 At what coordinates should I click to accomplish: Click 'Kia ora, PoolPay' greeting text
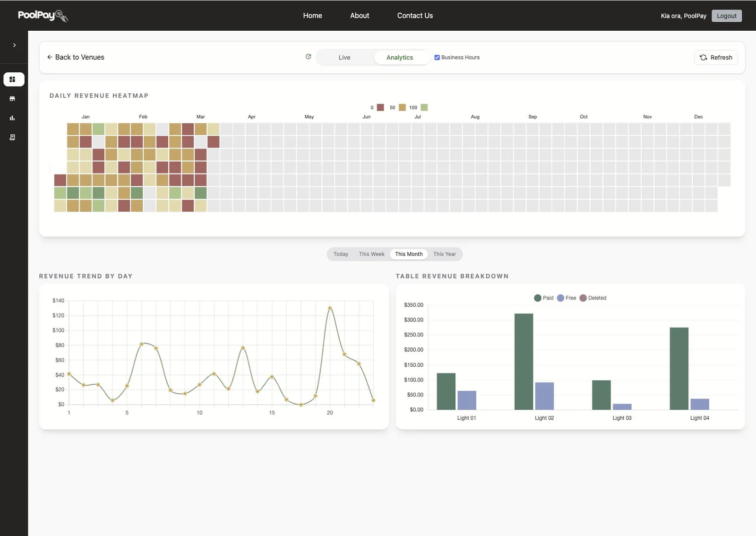point(683,16)
